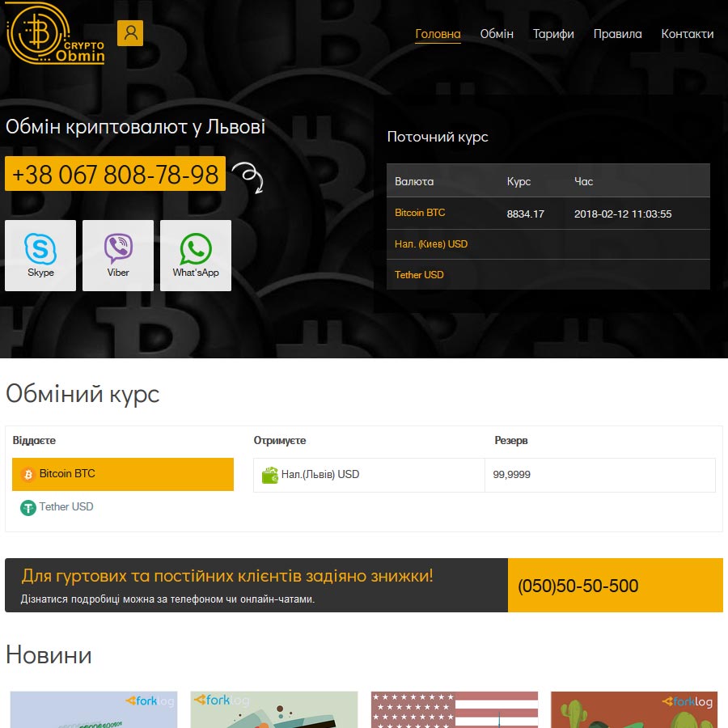Click the 8834.17 rate value
This screenshot has height=728, width=728.
point(525,214)
